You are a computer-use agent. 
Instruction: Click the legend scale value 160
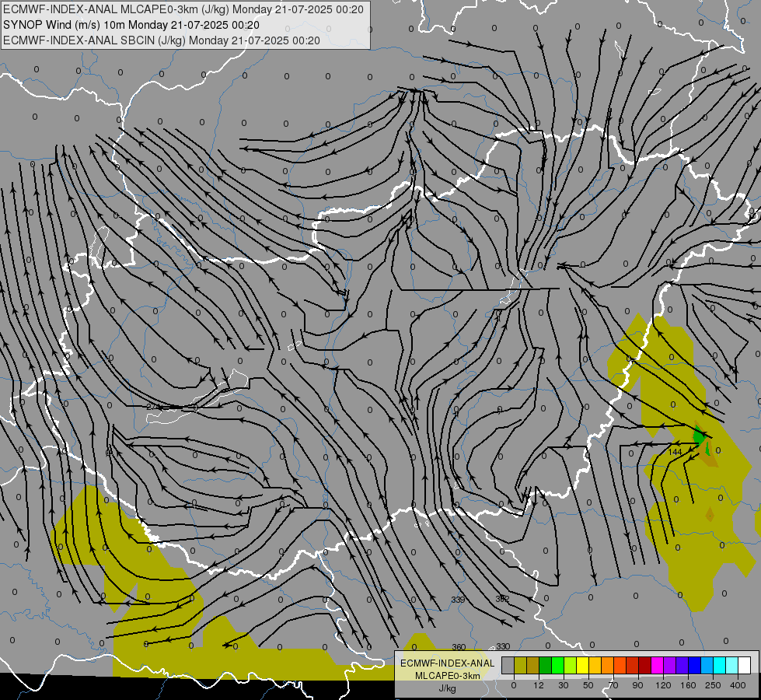(688, 685)
